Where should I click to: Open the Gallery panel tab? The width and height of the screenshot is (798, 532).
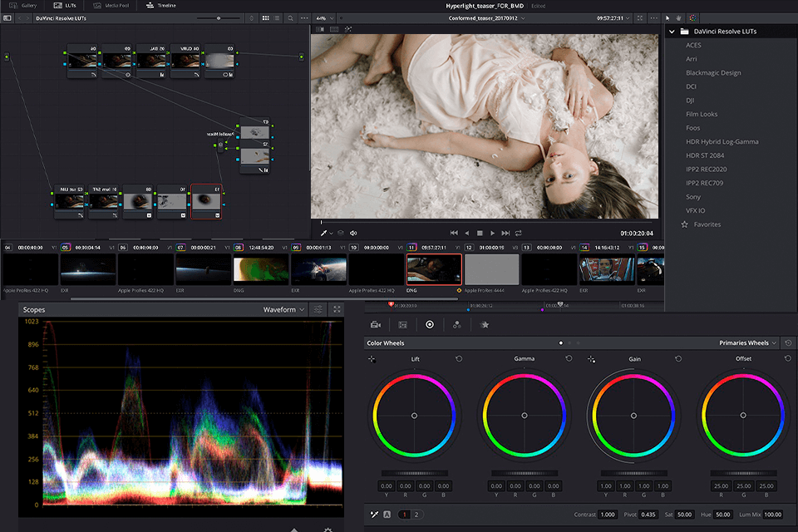(x=23, y=6)
